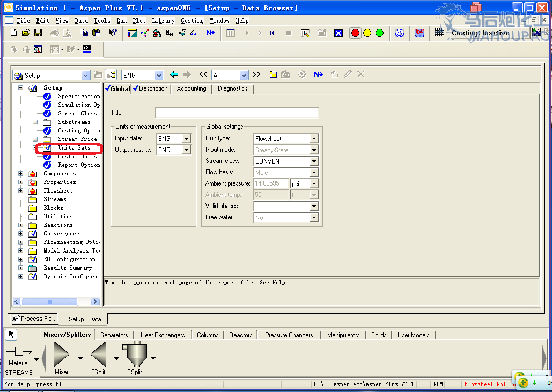This screenshot has height=392, width=552.
Task: Open Components form via molecule toolbar icon
Action: point(145,33)
